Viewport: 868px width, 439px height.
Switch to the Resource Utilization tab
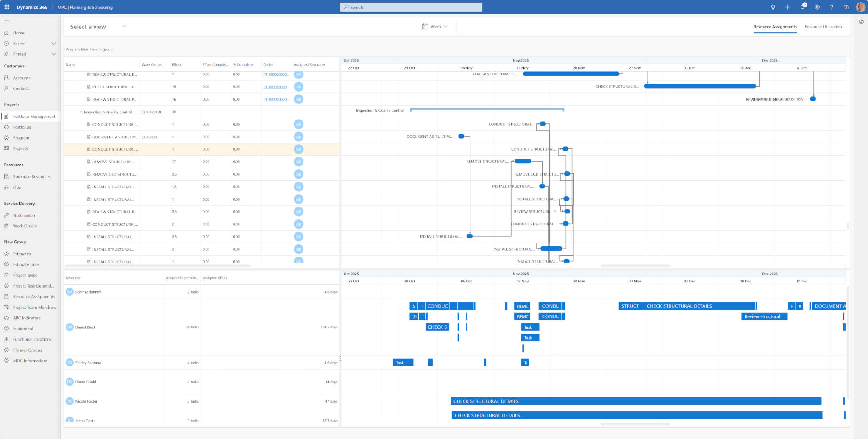point(823,27)
